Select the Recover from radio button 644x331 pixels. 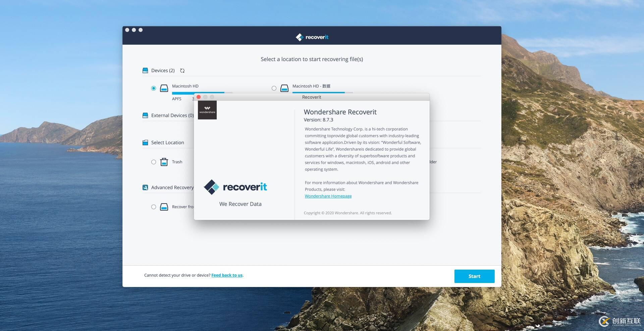coord(154,207)
